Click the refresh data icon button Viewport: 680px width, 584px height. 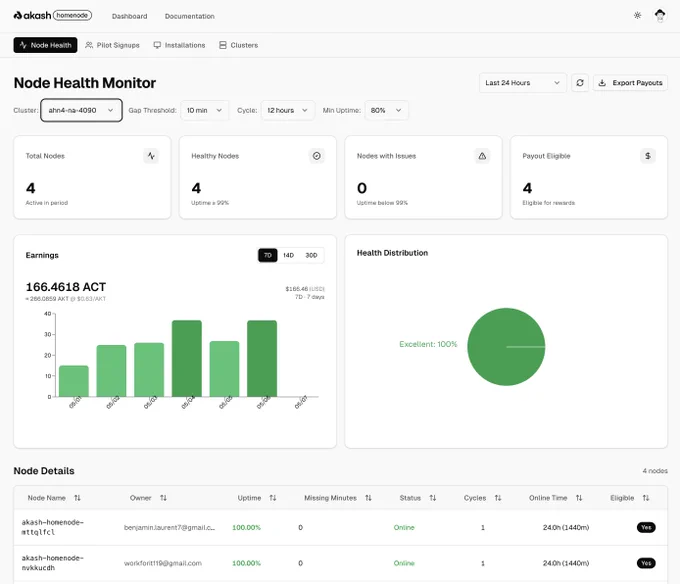pos(580,82)
